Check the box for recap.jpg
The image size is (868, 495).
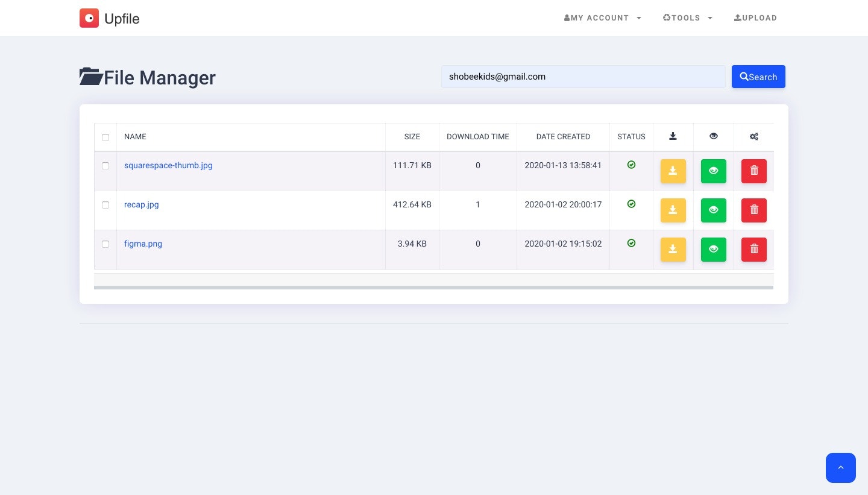tap(105, 205)
